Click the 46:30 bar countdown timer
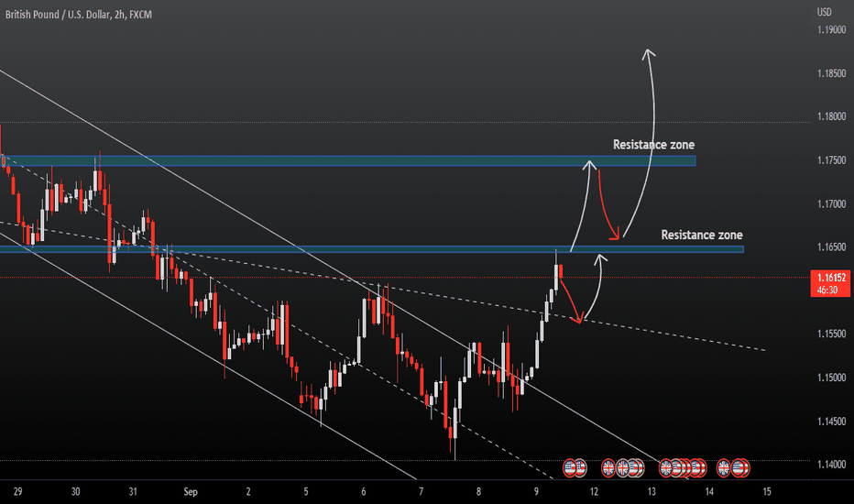854x504 pixels. pyautogui.click(x=827, y=290)
